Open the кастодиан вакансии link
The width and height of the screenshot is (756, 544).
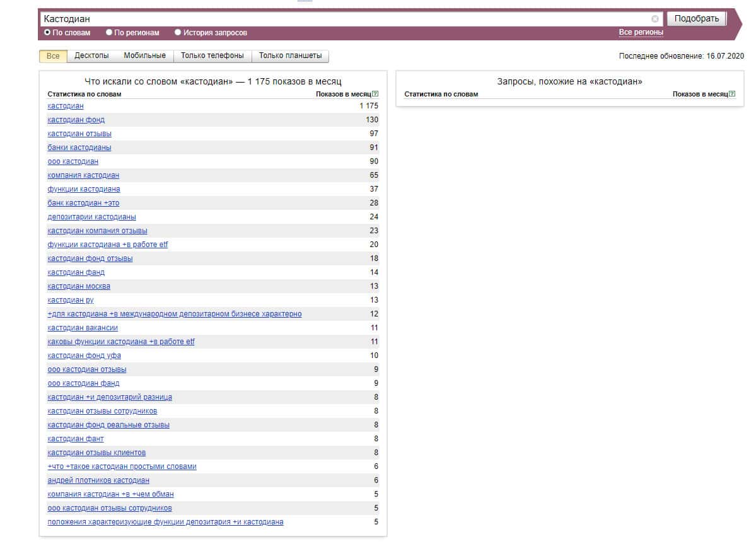(x=83, y=328)
